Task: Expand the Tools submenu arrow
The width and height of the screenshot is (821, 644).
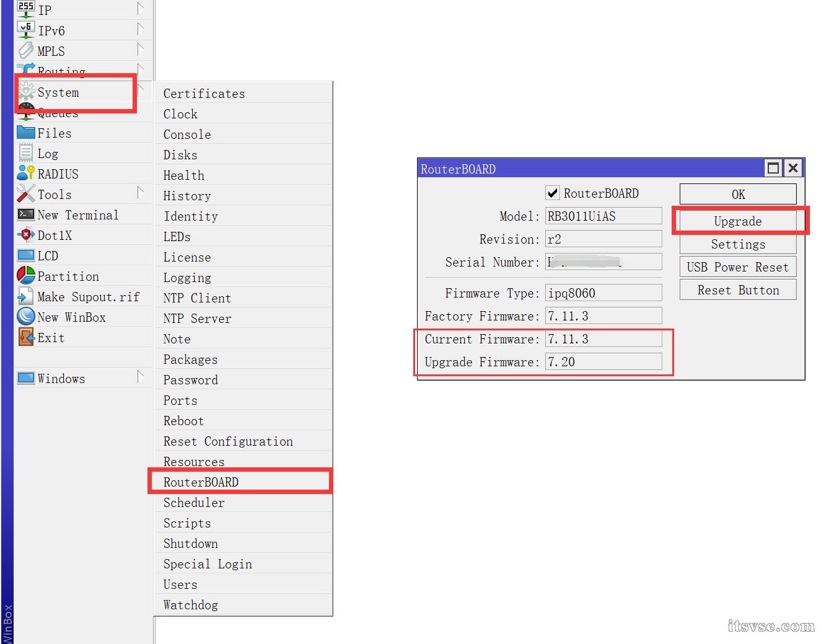Action: [141, 193]
